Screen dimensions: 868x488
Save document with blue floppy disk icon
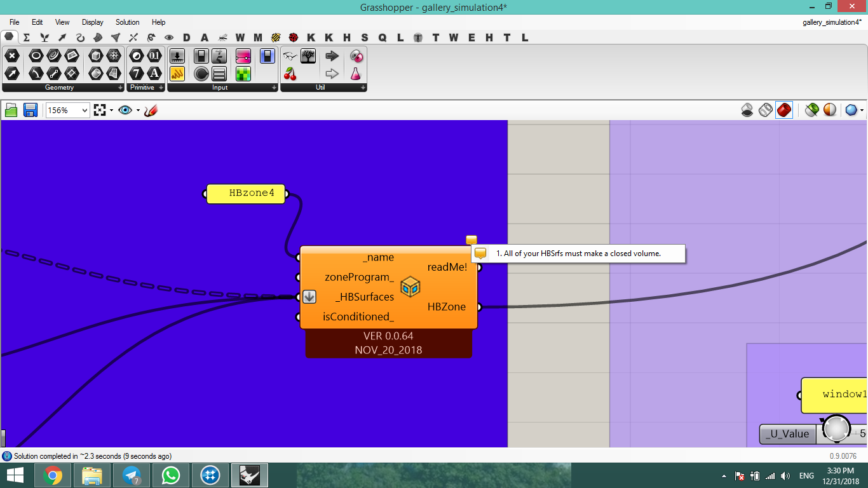click(x=30, y=111)
